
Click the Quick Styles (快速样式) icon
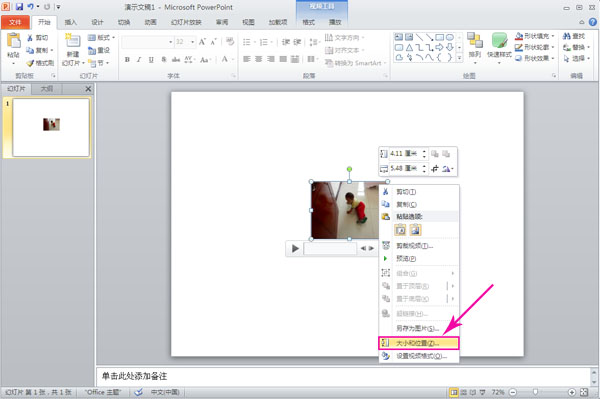pyautogui.click(x=499, y=41)
